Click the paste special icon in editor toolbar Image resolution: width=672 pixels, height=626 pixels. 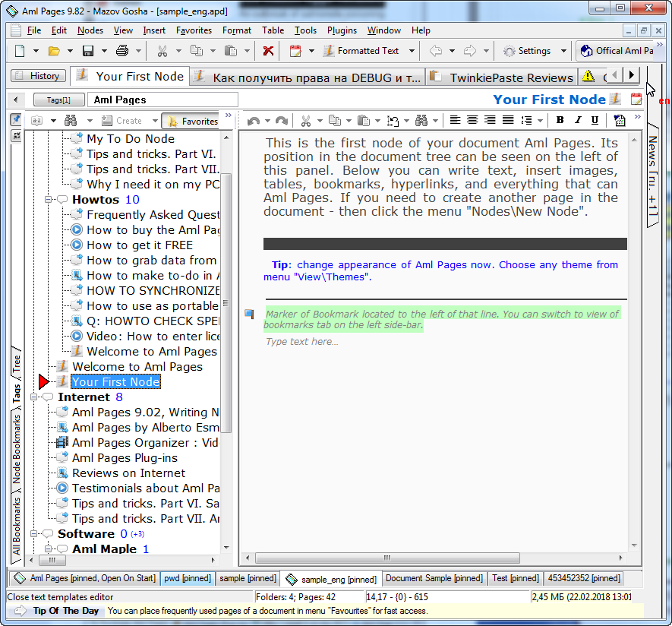[393, 121]
